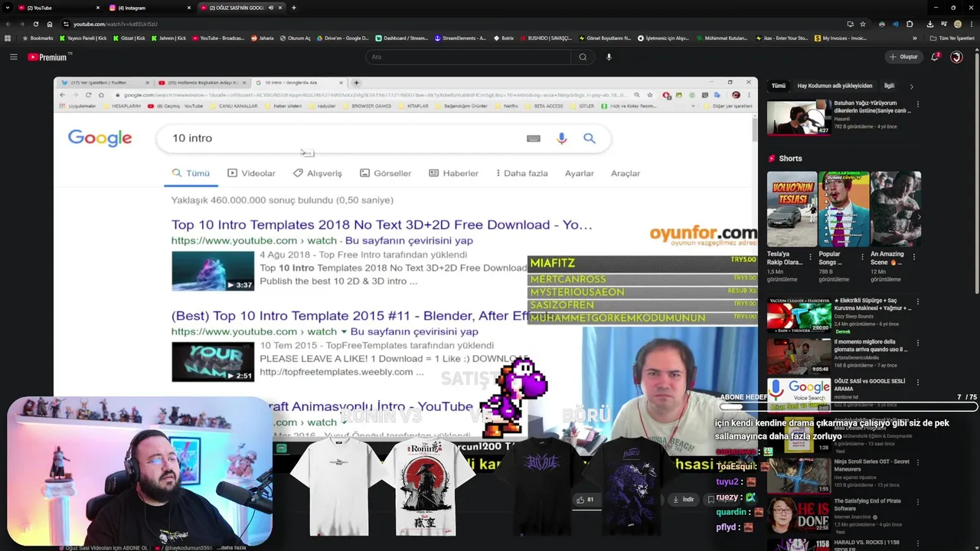This screenshot has width=980, height=551.
Task: Open options for Popular Songs short
Action: tap(862, 257)
